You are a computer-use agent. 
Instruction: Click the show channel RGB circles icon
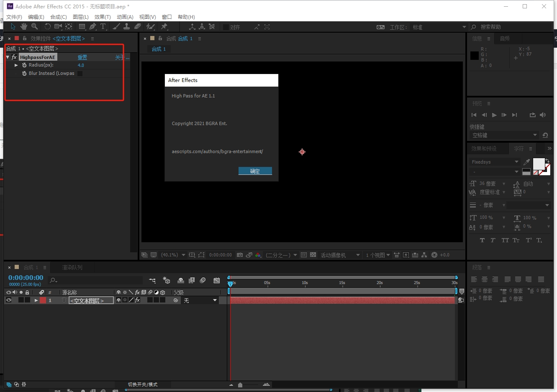[x=258, y=255]
